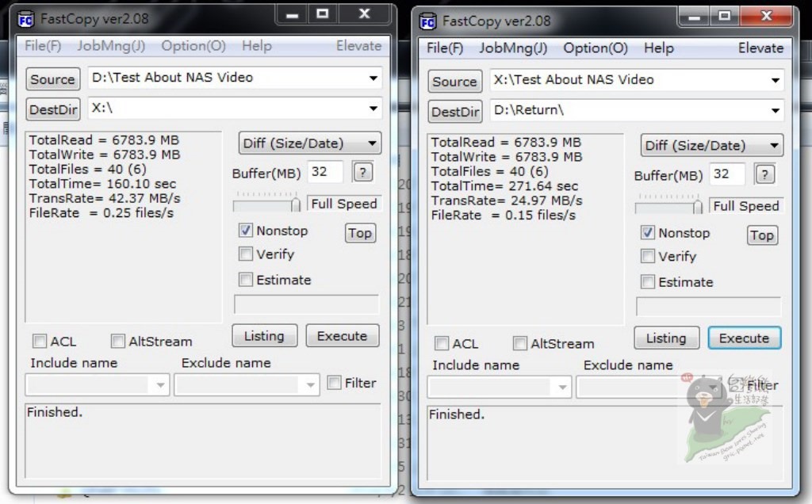Open Help menu in left window
Image resolution: width=812 pixels, height=504 pixels.
click(257, 46)
